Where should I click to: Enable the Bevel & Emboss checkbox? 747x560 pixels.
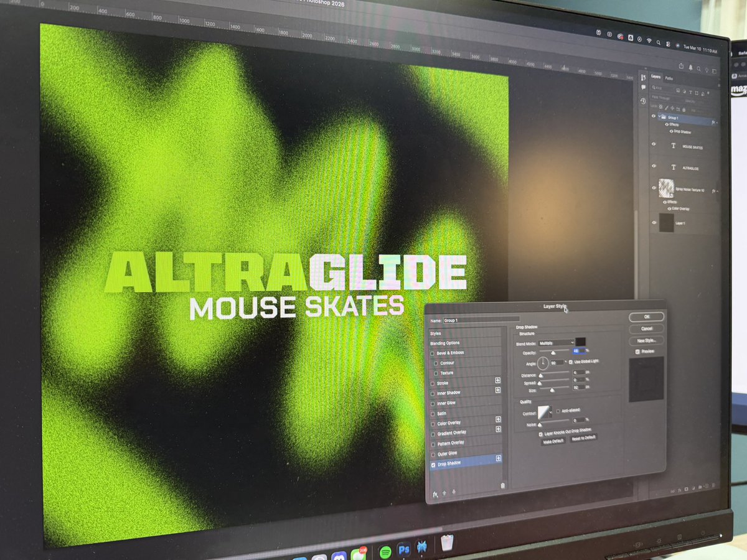pyautogui.click(x=432, y=353)
